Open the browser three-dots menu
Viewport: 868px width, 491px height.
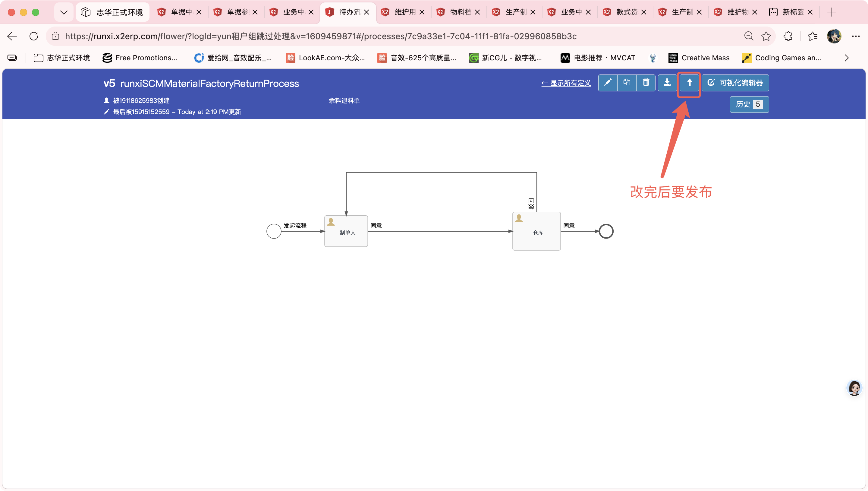coord(856,36)
